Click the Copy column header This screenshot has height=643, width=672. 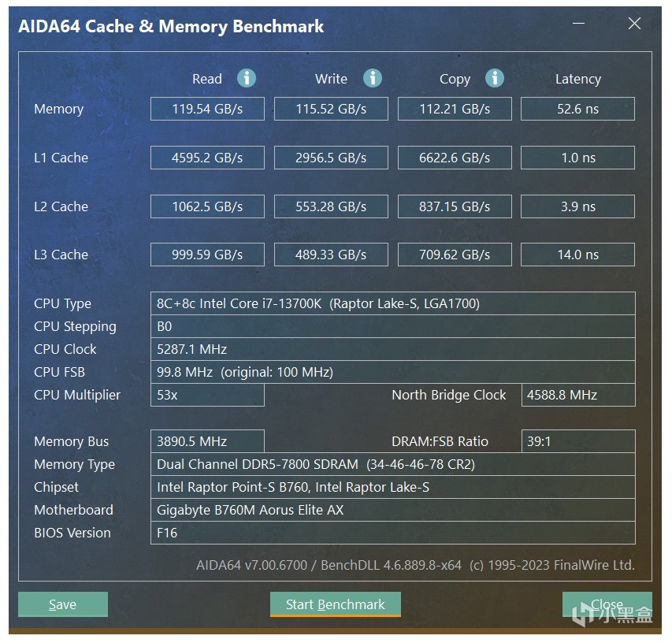(455, 80)
